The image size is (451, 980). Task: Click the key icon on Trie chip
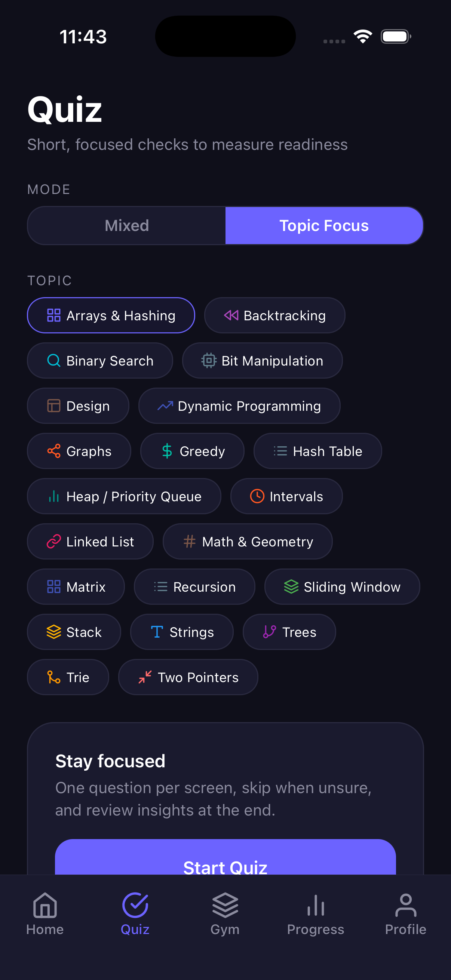tap(53, 677)
